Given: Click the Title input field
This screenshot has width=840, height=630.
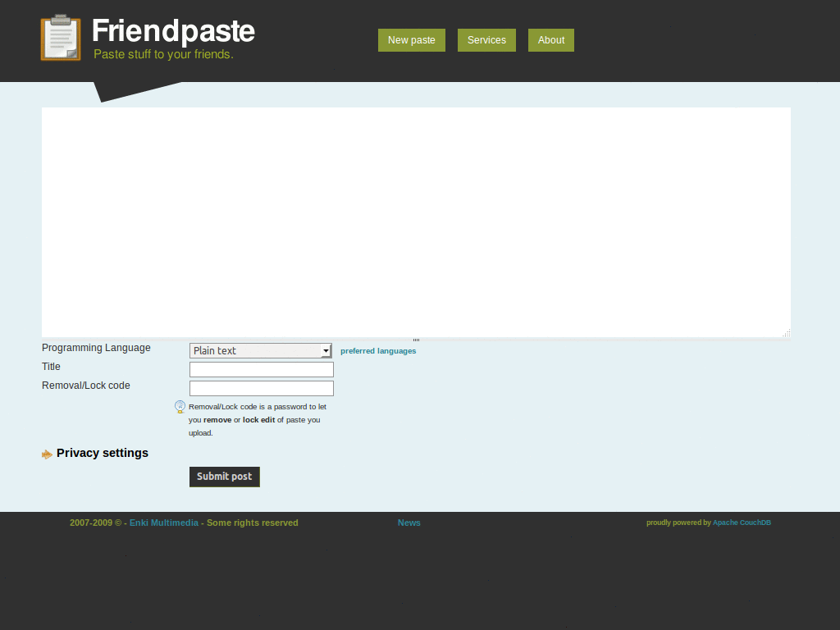Looking at the screenshot, I should tap(261, 369).
